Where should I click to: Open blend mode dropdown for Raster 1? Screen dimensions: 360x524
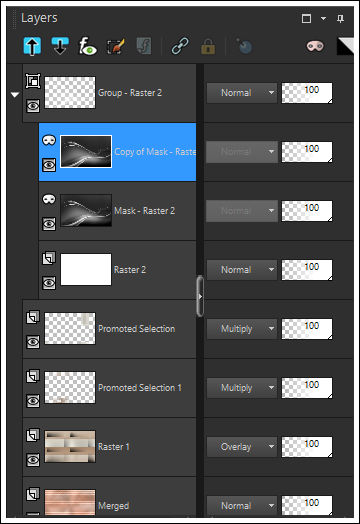[x=242, y=447]
